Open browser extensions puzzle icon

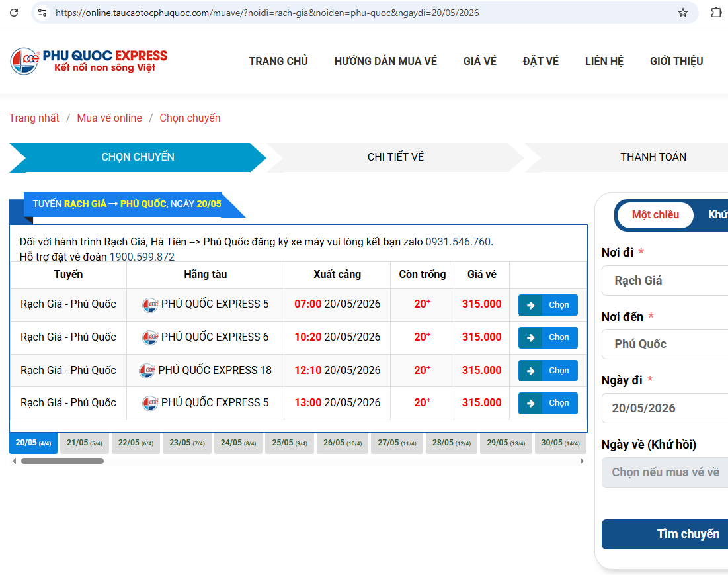point(716,13)
